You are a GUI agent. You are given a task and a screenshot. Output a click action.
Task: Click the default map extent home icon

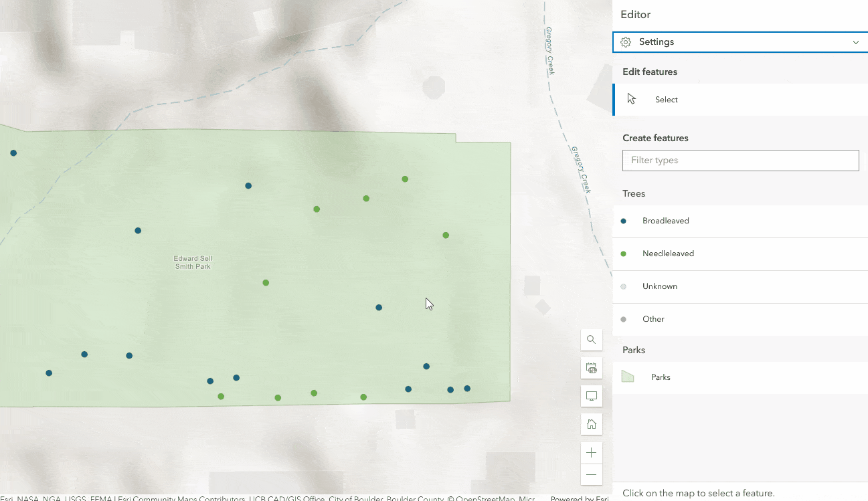tap(591, 423)
